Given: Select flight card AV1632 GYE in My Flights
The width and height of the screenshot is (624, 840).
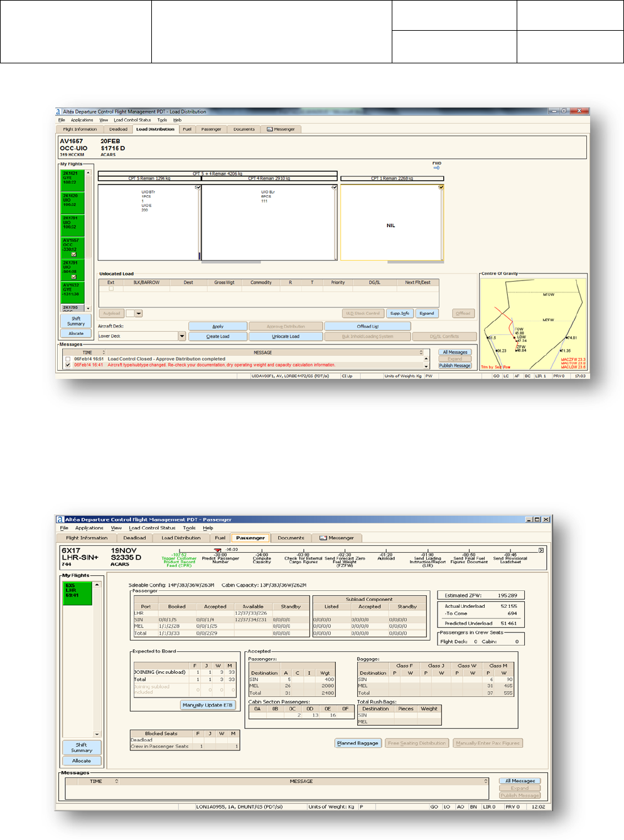Looking at the screenshot, I should click(x=73, y=292).
